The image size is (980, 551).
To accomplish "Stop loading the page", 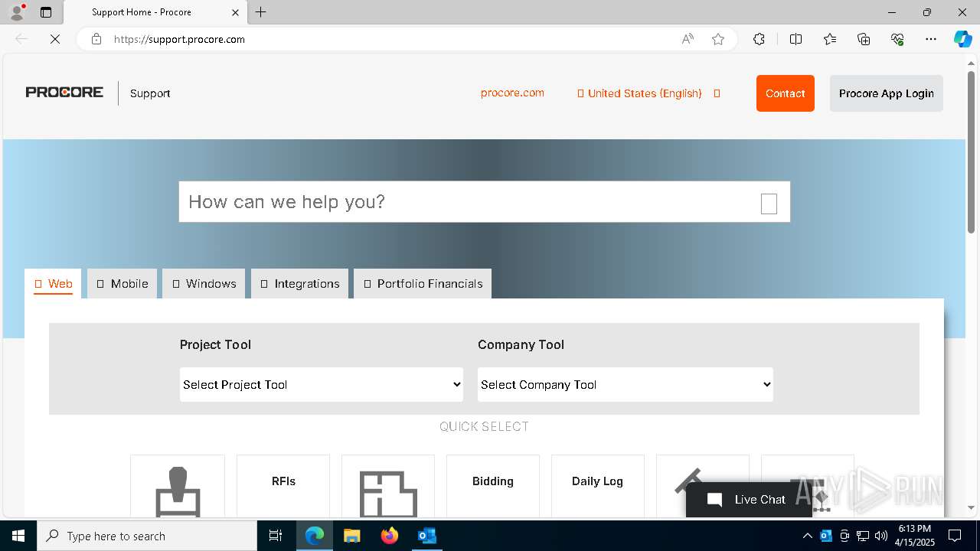I will pos(55,39).
